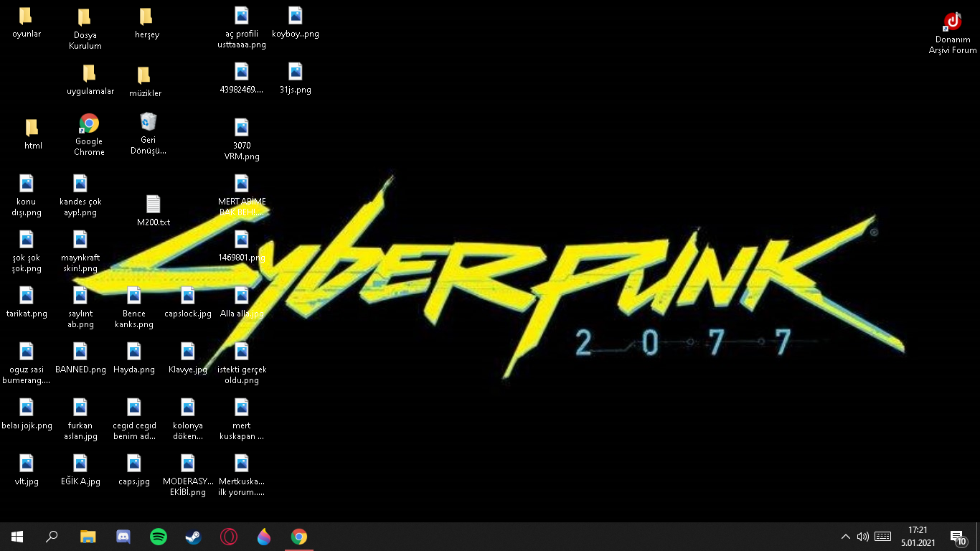Select the kandes çok ayp!.png file

coord(80,196)
